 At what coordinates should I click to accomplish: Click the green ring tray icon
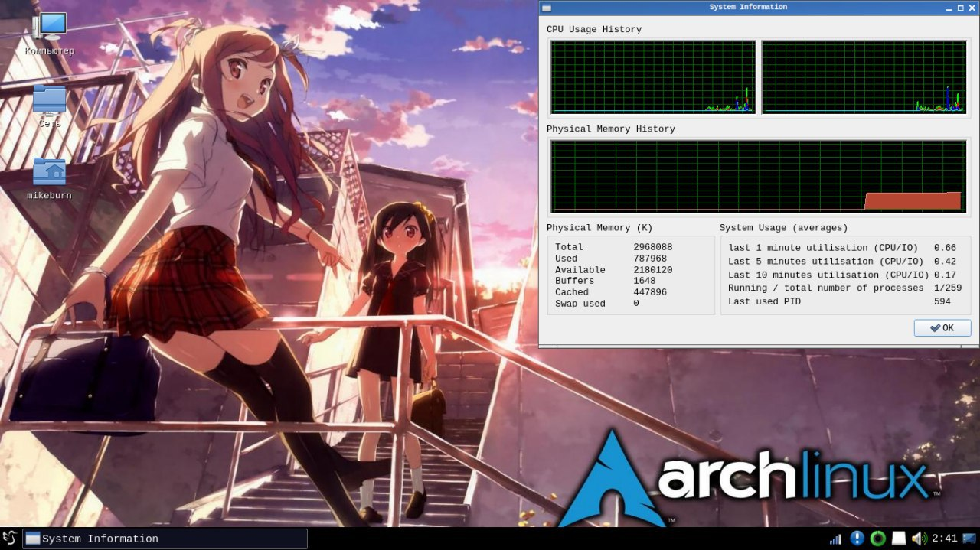(x=878, y=539)
